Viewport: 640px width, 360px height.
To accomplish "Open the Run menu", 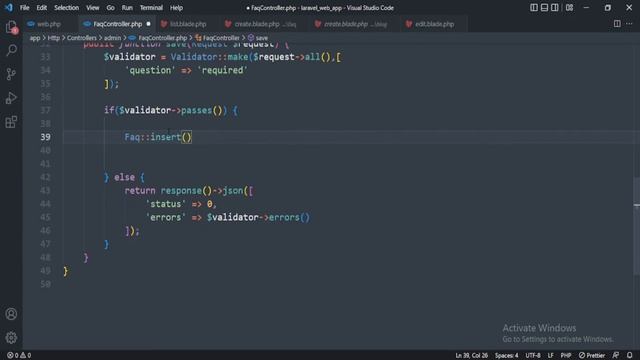I will click(x=127, y=8).
